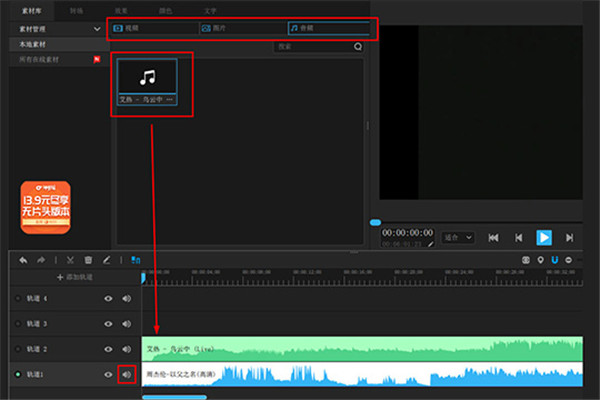Enable the blue magnet snap icon
The height and width of the screenshot is (400, 600).
pyautogui.click(x=553, y=260)
